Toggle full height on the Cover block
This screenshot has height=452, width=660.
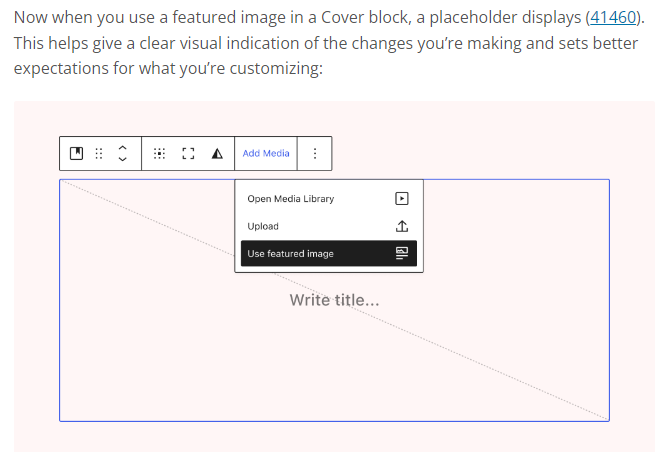pos(187,153)
